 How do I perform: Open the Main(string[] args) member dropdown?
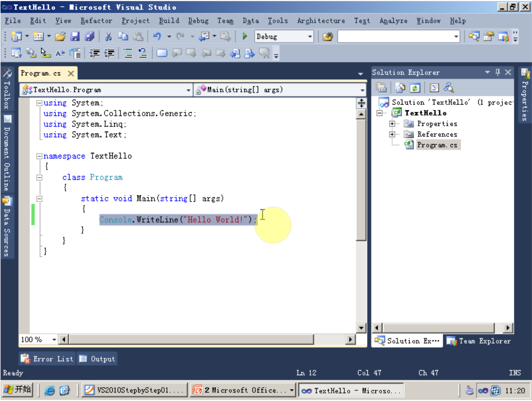pos(362,89)
